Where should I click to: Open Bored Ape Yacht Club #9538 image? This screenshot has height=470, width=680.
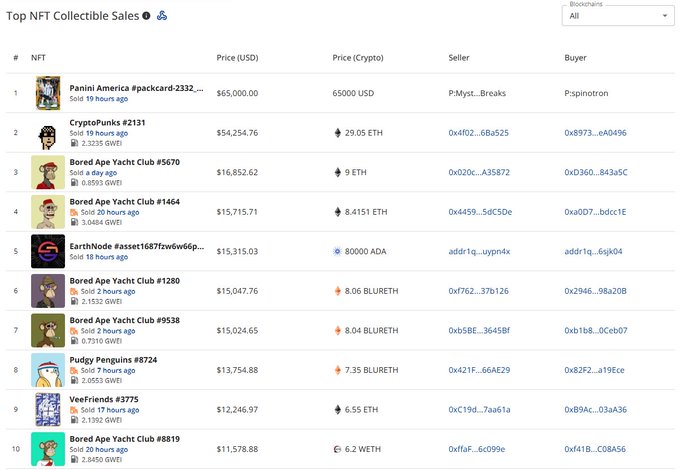[48, 330]
